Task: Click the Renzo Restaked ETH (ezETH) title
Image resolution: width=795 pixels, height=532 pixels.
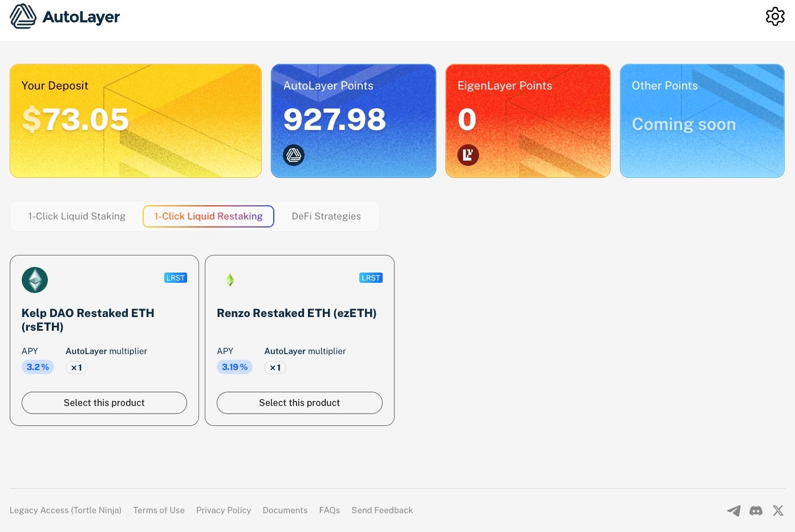Action: pyautogui.click(x=297, y=313)
